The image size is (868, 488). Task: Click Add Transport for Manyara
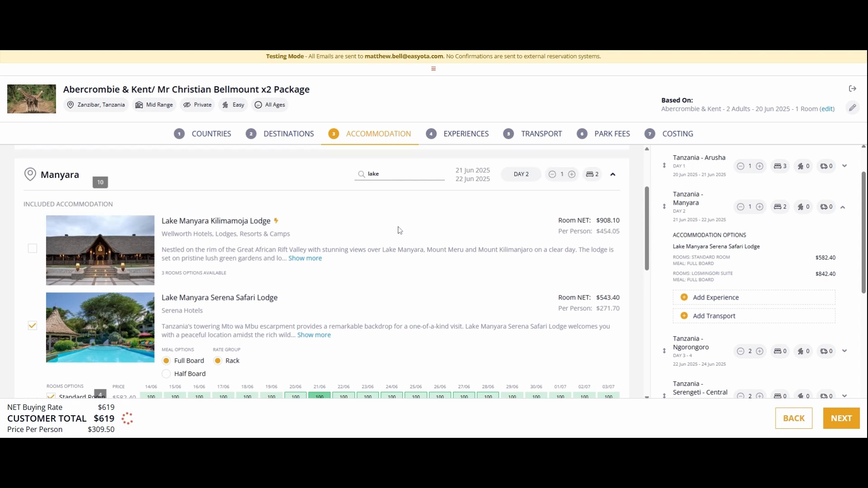point(754,316)
